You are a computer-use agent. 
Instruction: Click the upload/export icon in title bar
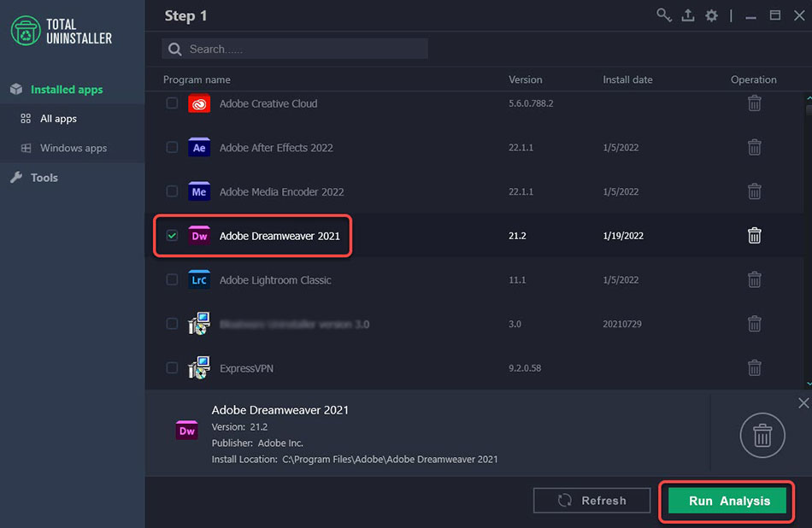pyautogui.click(x=688, y=15)
